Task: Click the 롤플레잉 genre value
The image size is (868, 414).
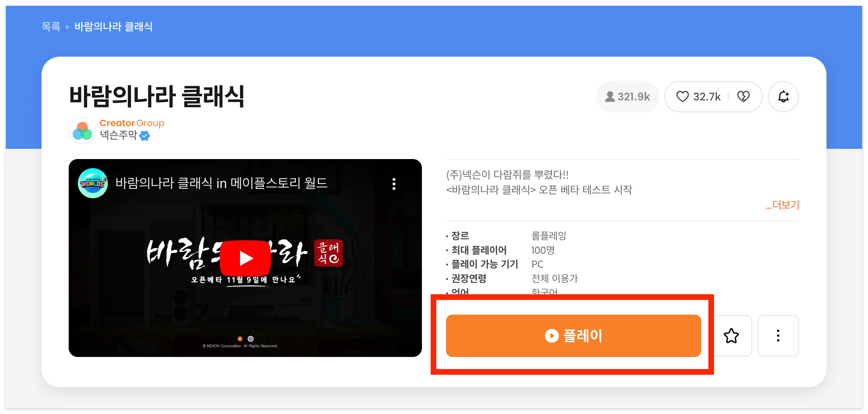Action: [549, 236]
